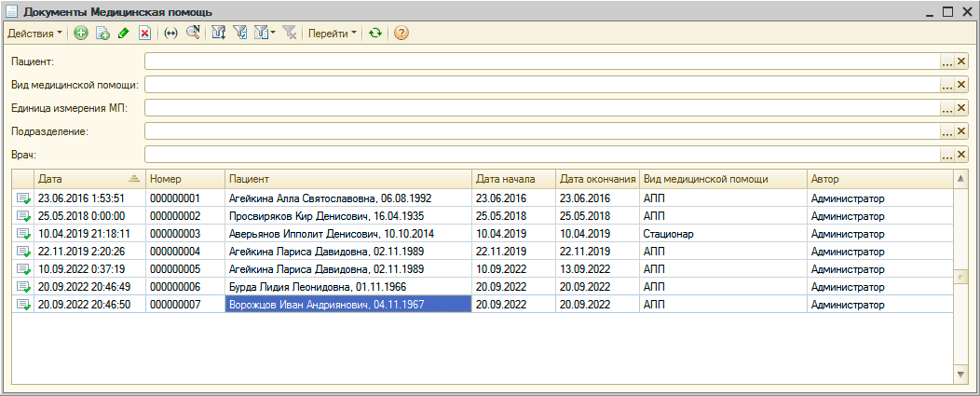
Task: Open selection button for Врач field
Action: click(x=947, y=154)
